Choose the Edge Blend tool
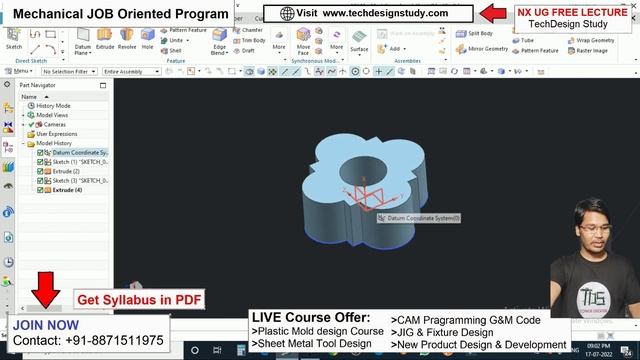 click(219, 42)
